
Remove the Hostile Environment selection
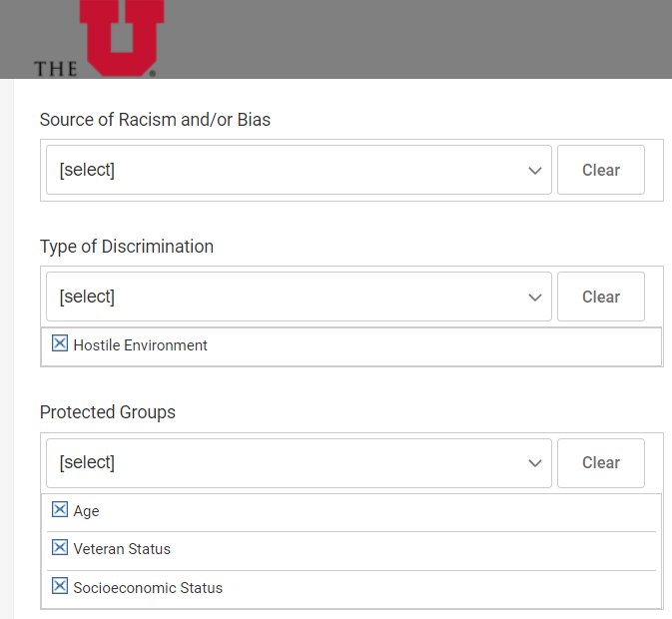(x=60, y=344)
